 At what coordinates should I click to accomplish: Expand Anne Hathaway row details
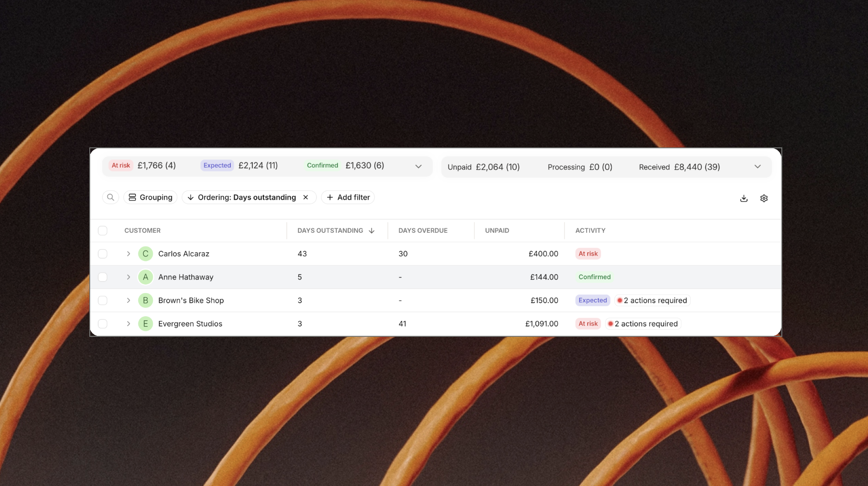pyautogui.click(x=128, y=277)
